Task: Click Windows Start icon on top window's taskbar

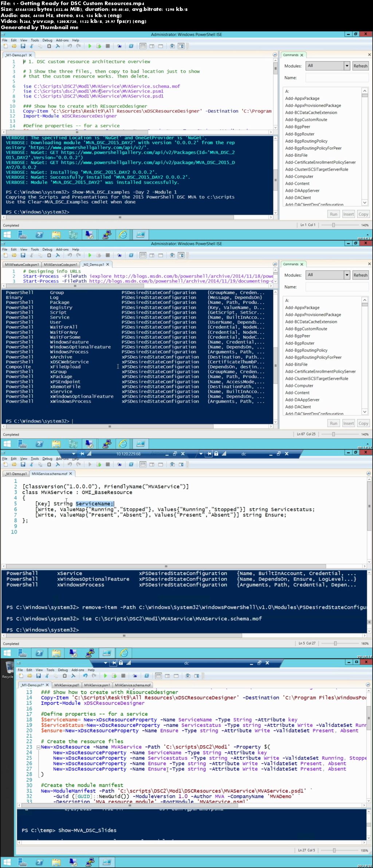Action: [x=7, y=235]
